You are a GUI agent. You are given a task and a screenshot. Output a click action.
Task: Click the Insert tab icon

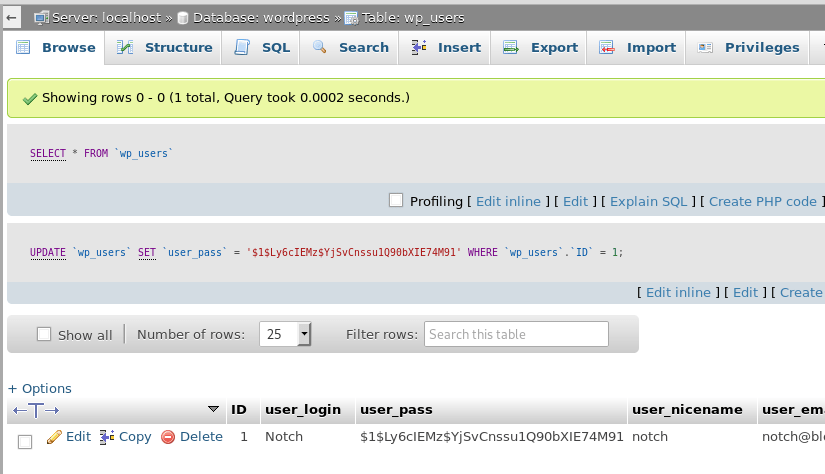[x=419, y=47]
